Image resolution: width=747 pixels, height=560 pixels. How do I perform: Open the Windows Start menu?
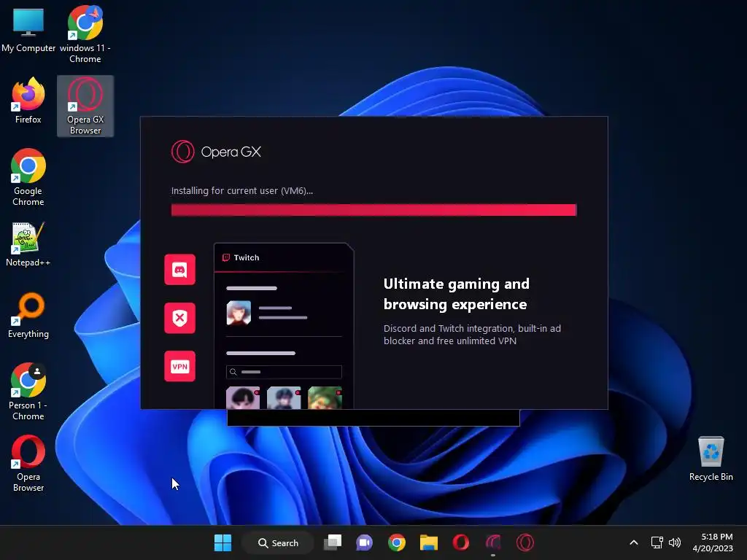click(x=222, y=542)
